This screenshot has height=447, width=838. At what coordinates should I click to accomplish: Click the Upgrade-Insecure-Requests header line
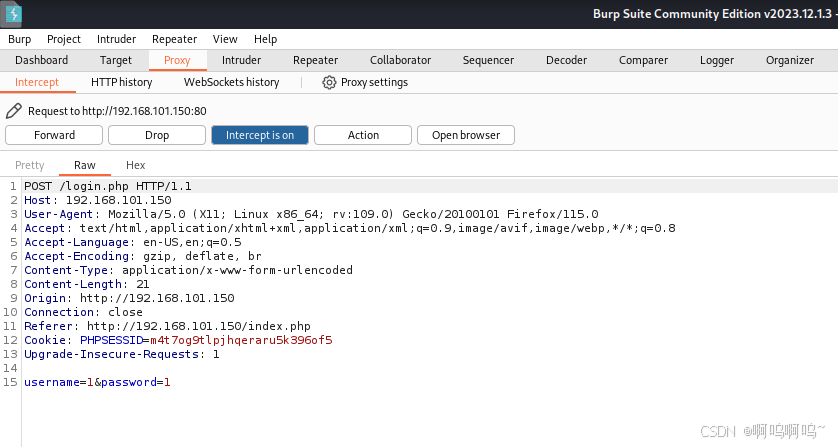pos(121,354)
